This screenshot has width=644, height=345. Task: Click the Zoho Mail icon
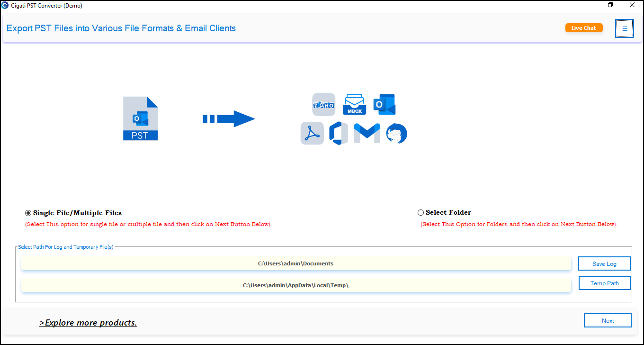(323, 104)
